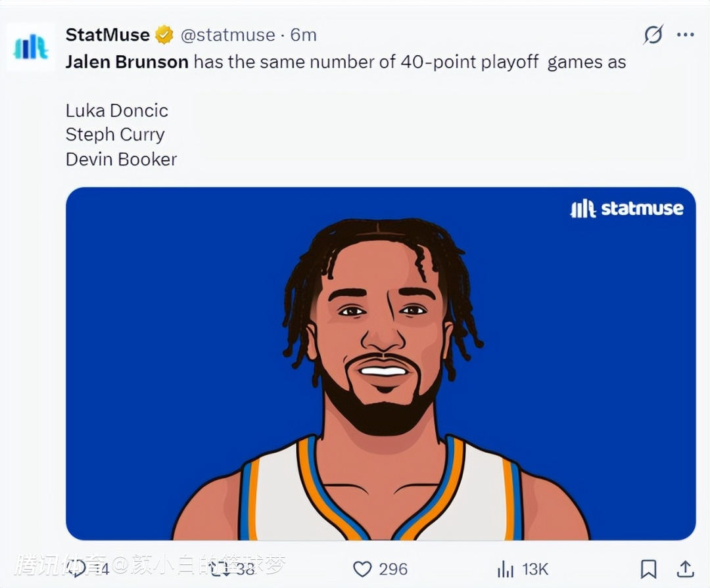Bookmark this StatMuse post
Image resolution: width=710 pixels, height=588 pixels.
point(648,569)
